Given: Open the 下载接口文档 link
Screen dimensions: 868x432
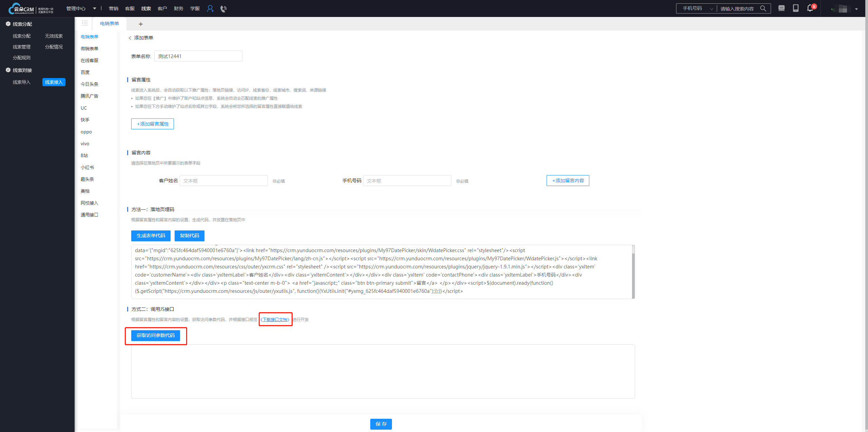Looking at the screenshot, I should tap(275, 319).
